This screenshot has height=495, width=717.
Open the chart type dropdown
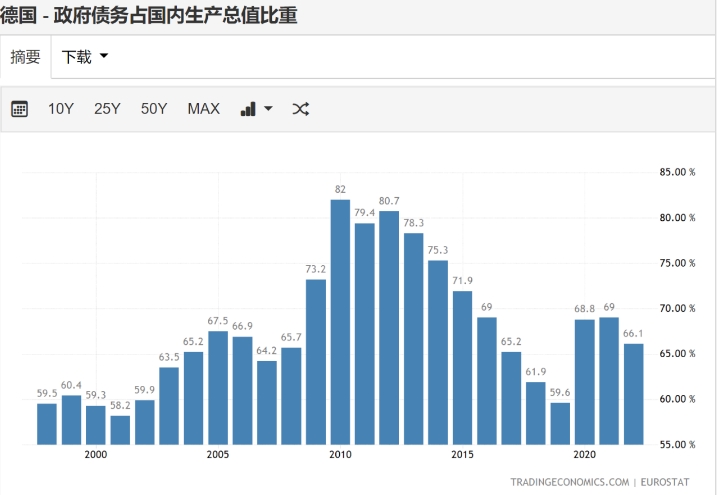(x=257, y=109)
